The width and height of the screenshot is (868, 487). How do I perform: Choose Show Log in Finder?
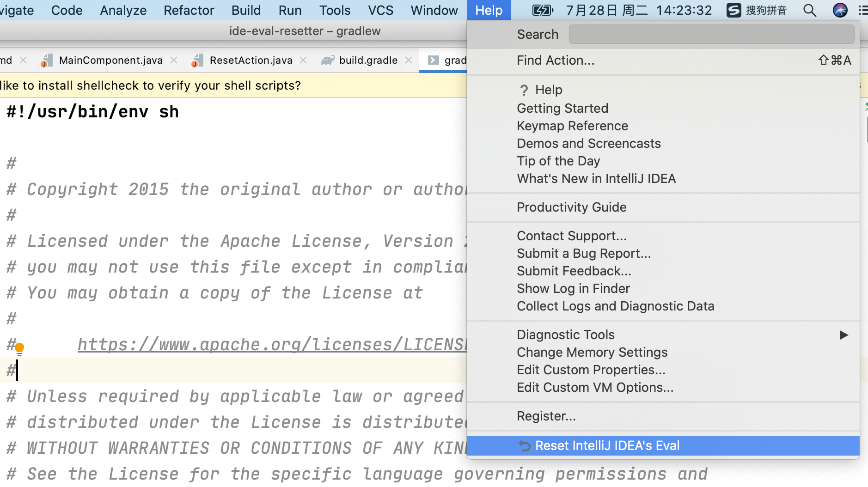click(663, 288)
